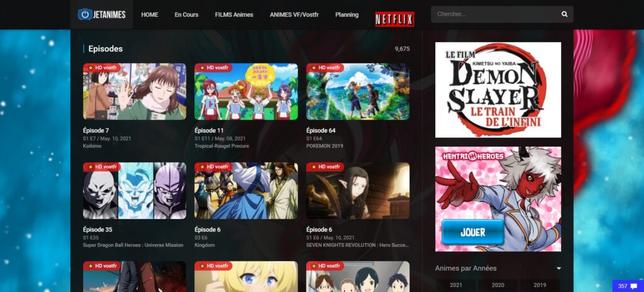The width and height of the screenshot is (644, 292).
Task: Open the Demon Slayer film banner
Action: point(498,90)
